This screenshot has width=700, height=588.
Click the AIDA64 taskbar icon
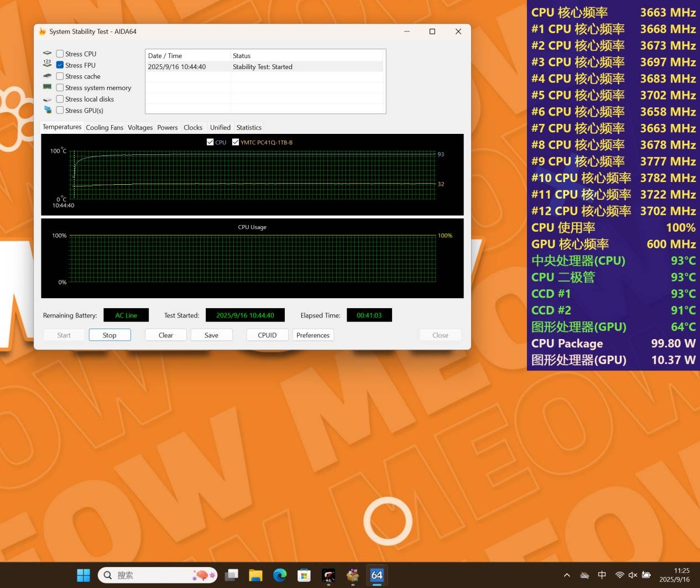[x=377, y=575]
